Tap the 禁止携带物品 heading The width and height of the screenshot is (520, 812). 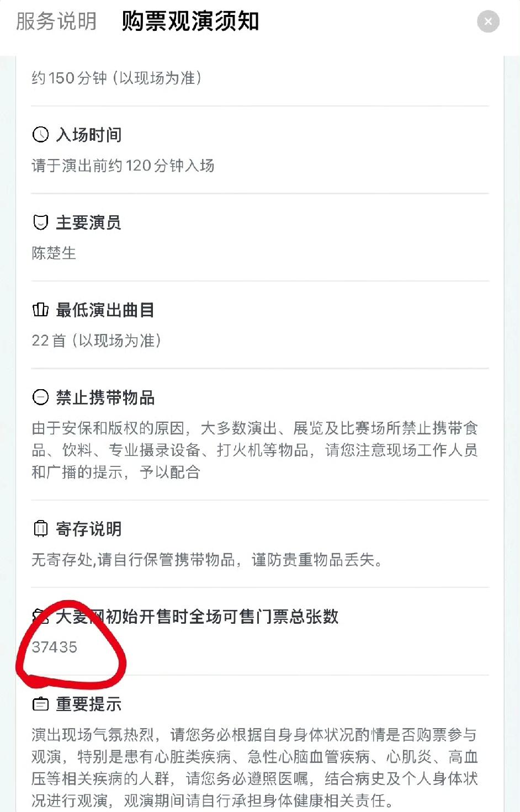105,397
